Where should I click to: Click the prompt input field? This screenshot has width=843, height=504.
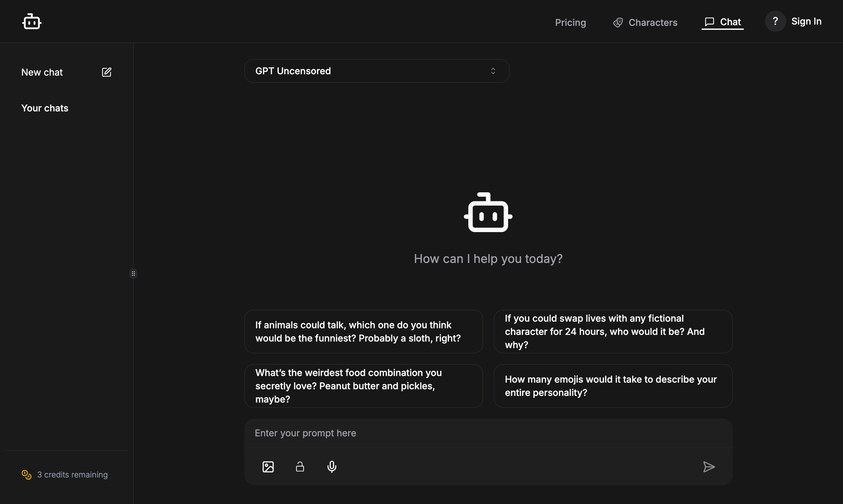click(488, 433)
